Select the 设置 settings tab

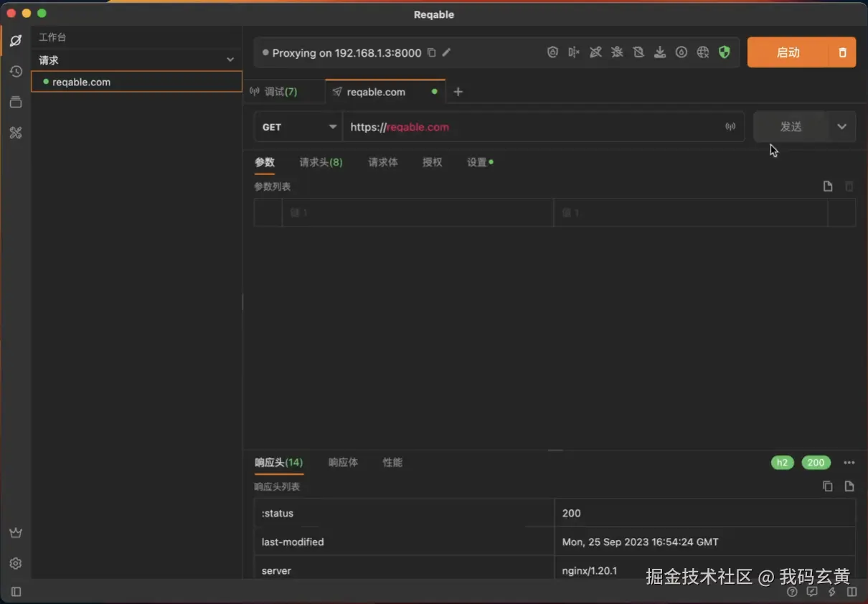[480, 162]
